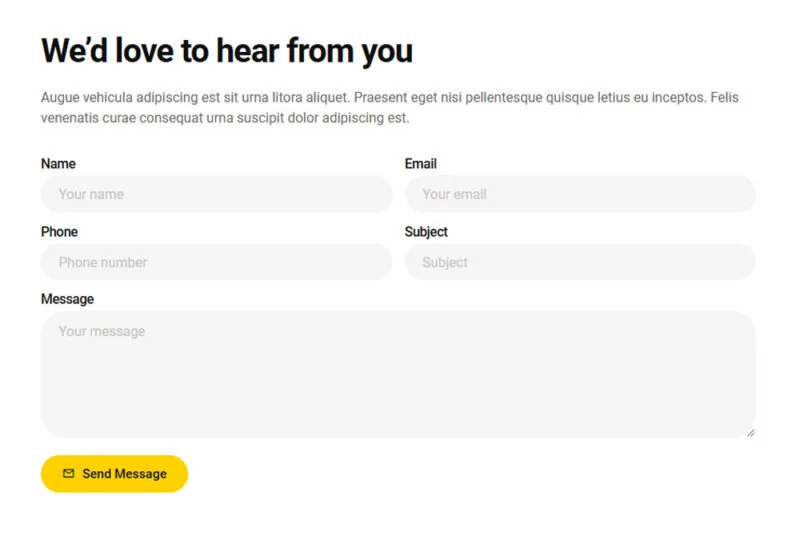Submit the form with Send Message button
The width and height of the screenshot is (800, 536).
tap(114, 474)
